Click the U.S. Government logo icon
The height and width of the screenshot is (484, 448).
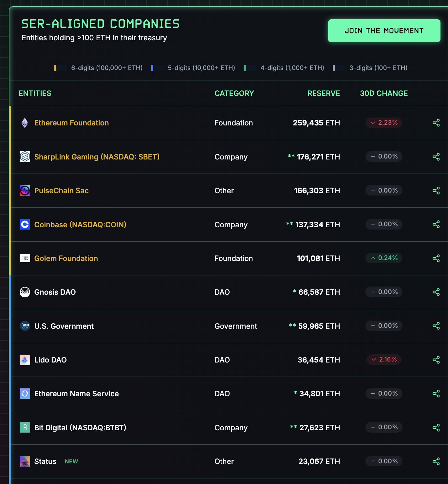point(25,326)
